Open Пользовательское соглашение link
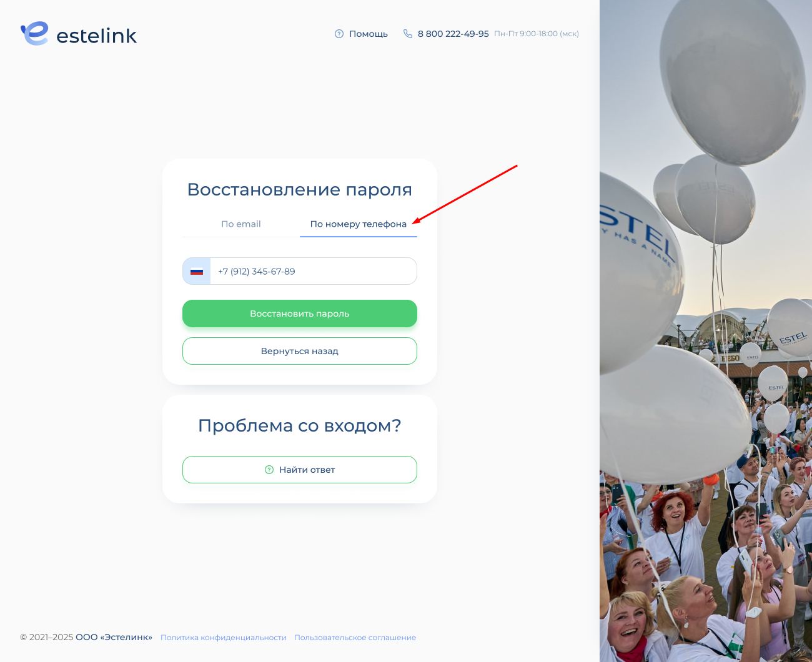Screen dimensions: 812x662 tap(355, 638)
